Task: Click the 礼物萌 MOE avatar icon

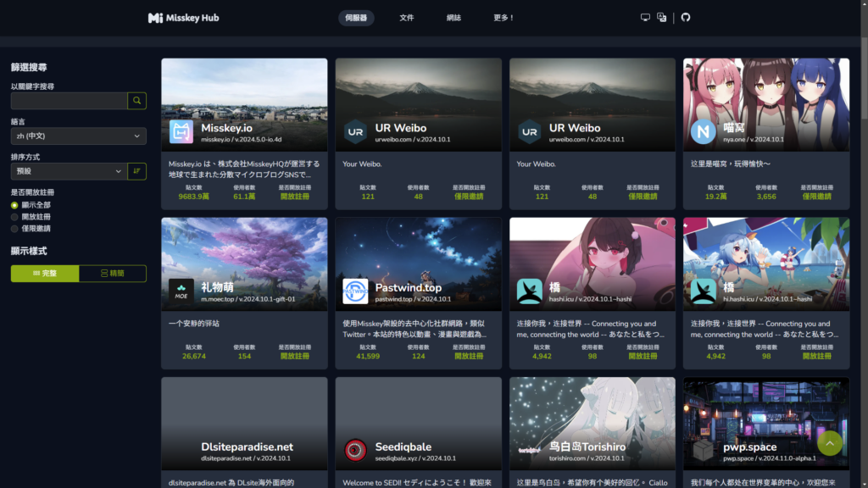Action: coord(181,291)
